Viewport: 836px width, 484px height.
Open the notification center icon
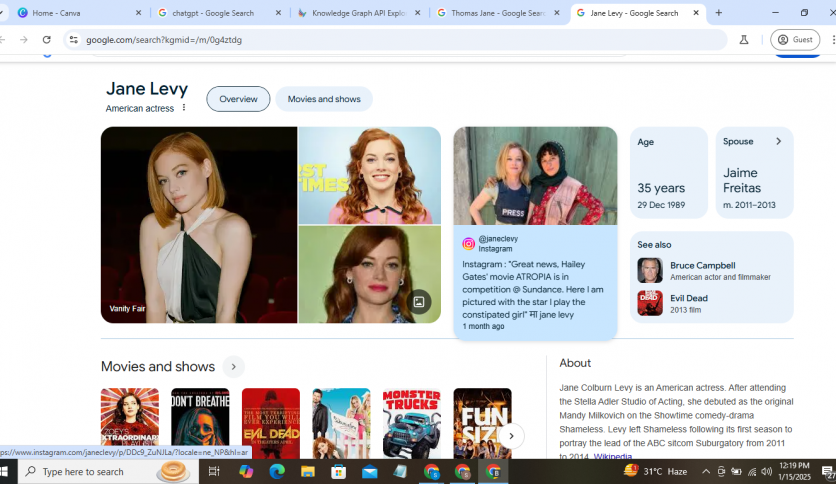(x=827, y=471)
